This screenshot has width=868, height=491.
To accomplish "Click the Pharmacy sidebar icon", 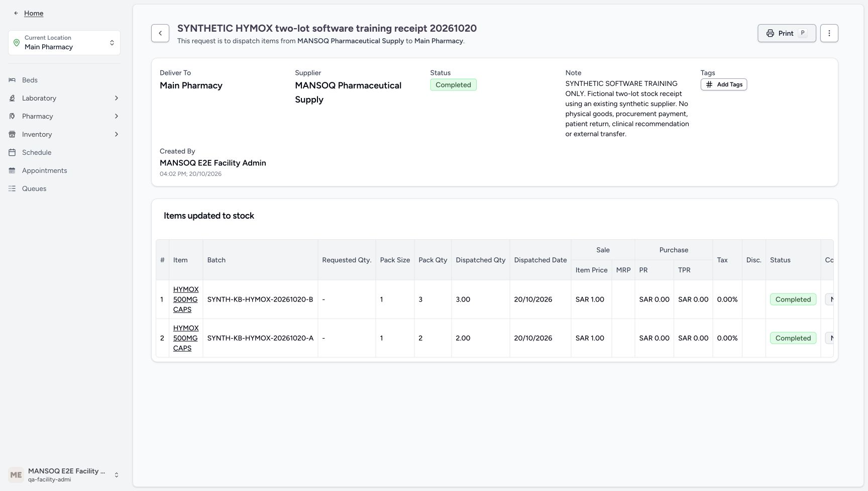I will point(12,116).
